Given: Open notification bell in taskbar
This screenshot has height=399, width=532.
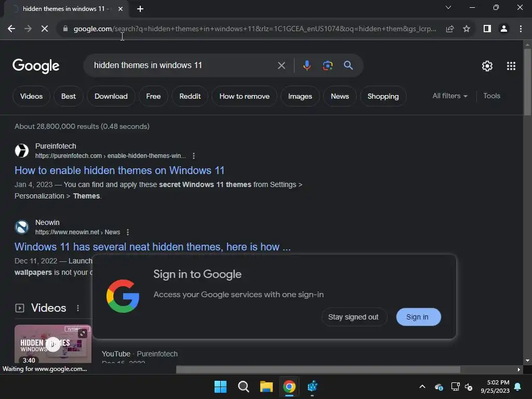Looking at the screenshot, I should tap(518, 387).
